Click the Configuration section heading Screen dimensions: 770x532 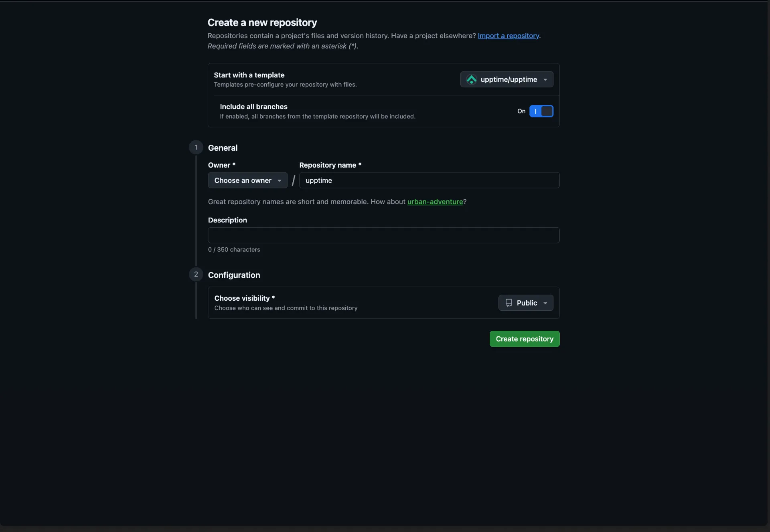pyautogui.click(x=234, y=275)
